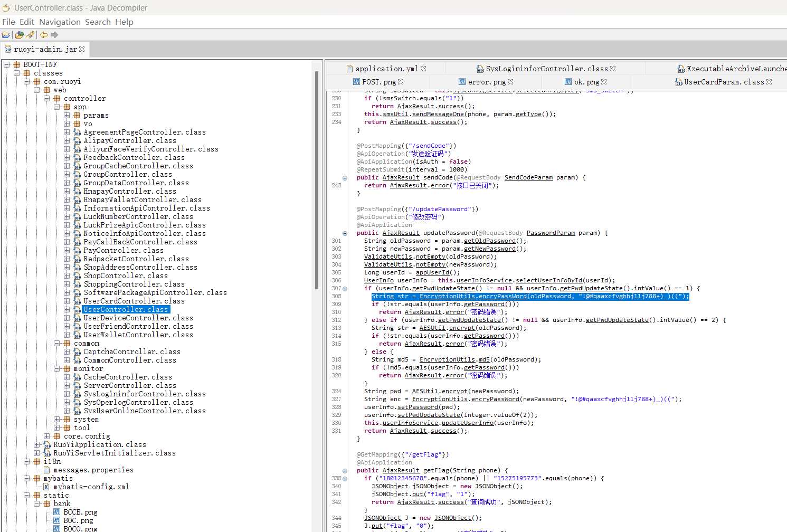Click line number 308 in gutter
This screenshot has height=532, width=787.
click(x=336, y=297)
